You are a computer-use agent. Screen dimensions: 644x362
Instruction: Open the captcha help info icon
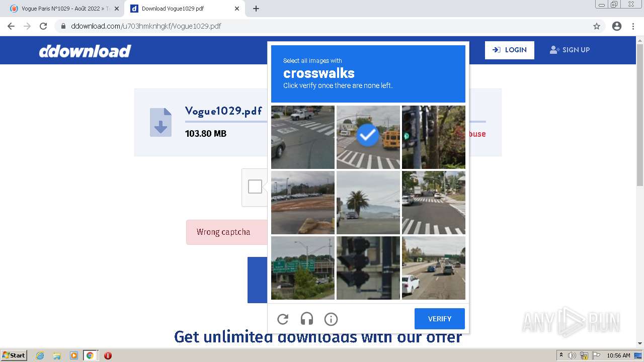click(331, 319)
